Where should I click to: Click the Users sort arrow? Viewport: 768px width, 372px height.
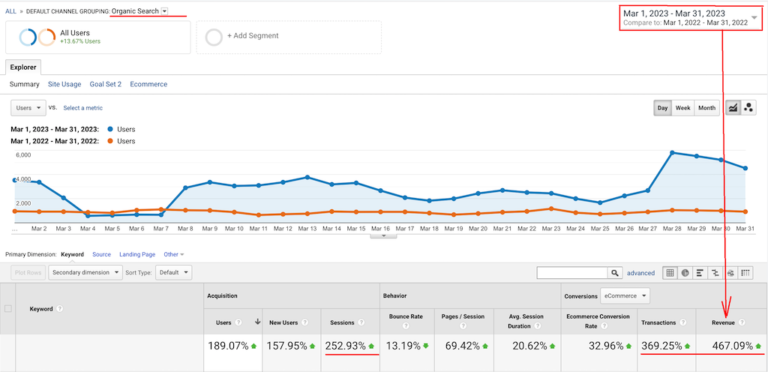coord(258,322)
